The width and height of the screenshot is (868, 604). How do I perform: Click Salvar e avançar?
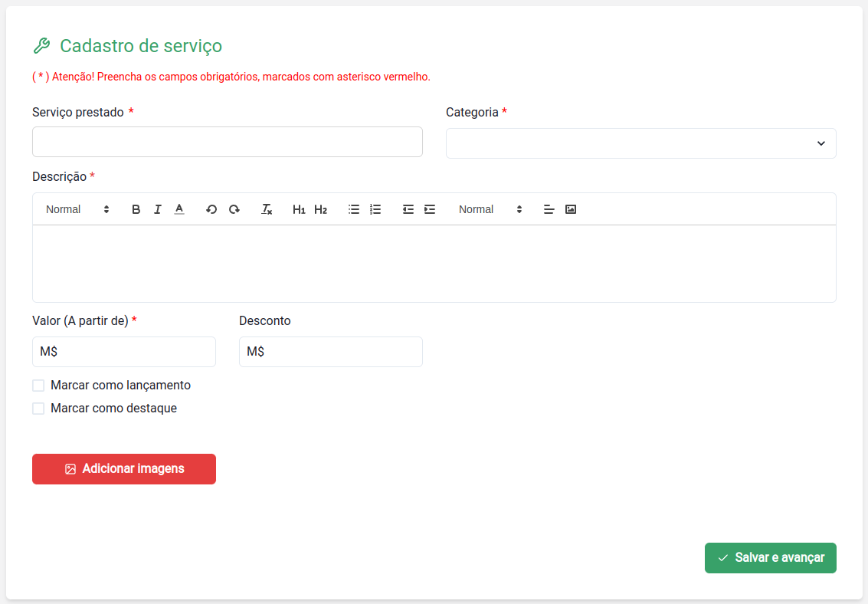pyautogui.click(x=770, y=557)
